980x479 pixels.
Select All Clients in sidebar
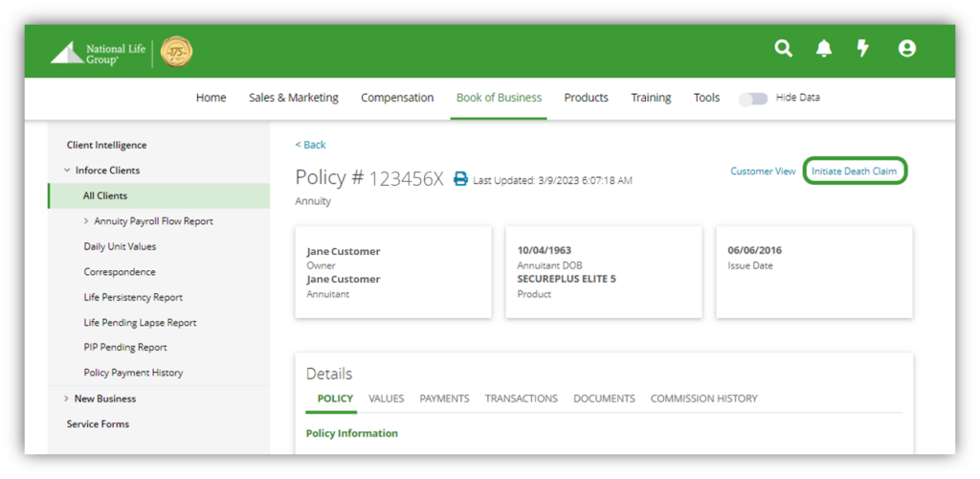105,195
